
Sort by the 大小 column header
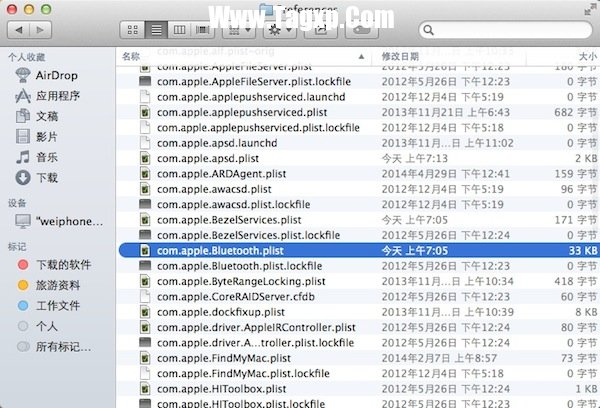588,57
